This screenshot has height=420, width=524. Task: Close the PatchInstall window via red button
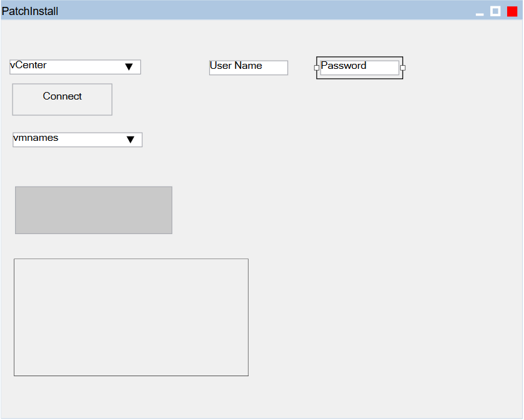coord(512,11)
